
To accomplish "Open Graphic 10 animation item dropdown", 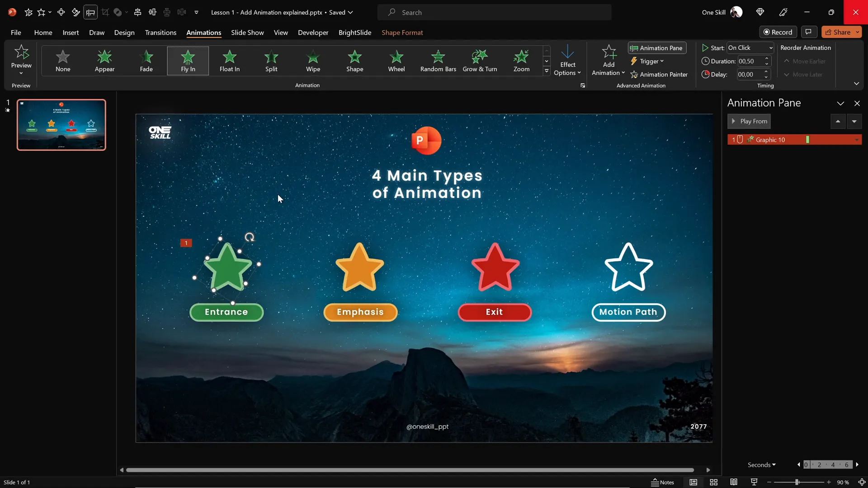I will [857, 140].
